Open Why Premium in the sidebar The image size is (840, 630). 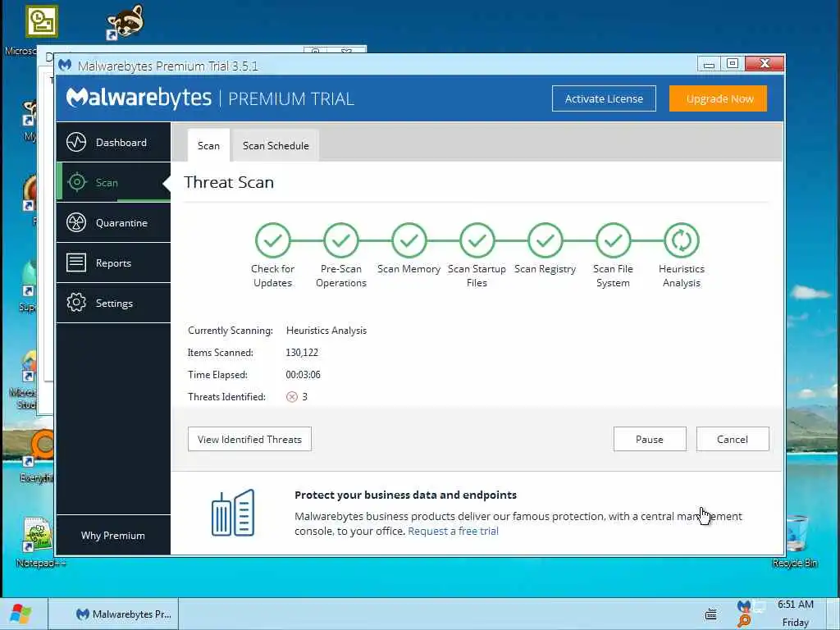(113, 535)
